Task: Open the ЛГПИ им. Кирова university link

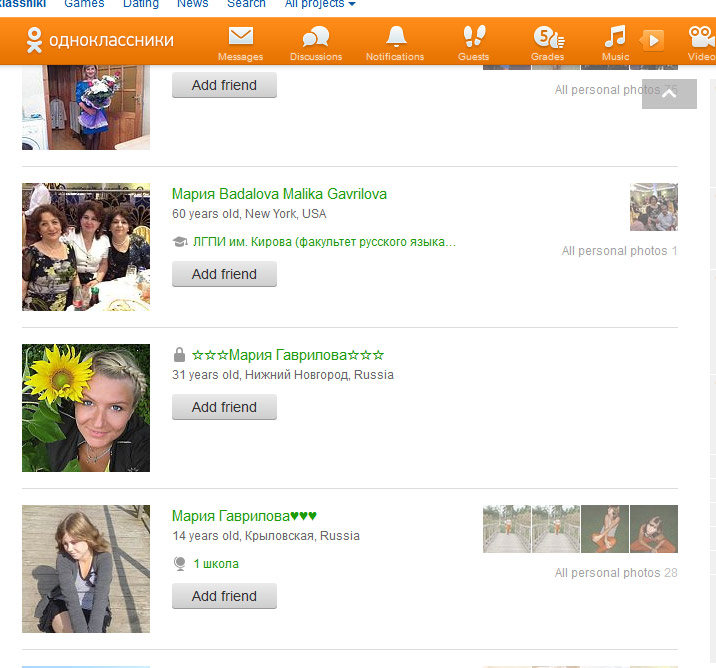Action: 323,242
